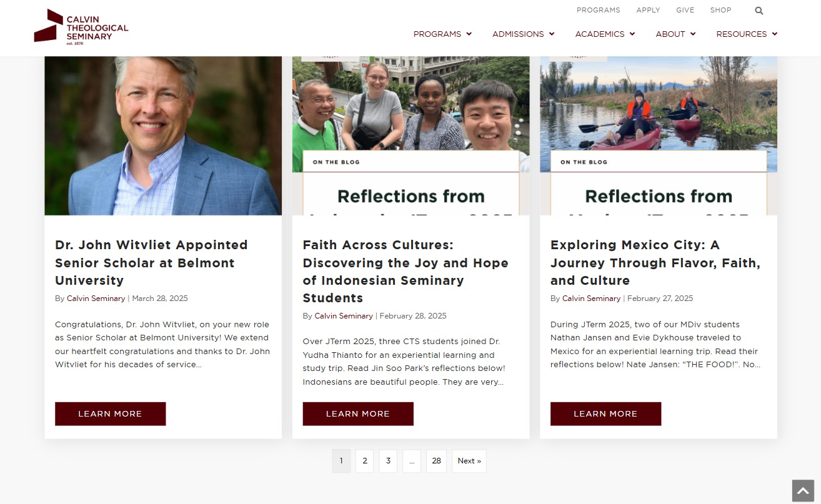Click LEARN MORE for the Witvliet article
821x504 pixels.
[110, 413]
